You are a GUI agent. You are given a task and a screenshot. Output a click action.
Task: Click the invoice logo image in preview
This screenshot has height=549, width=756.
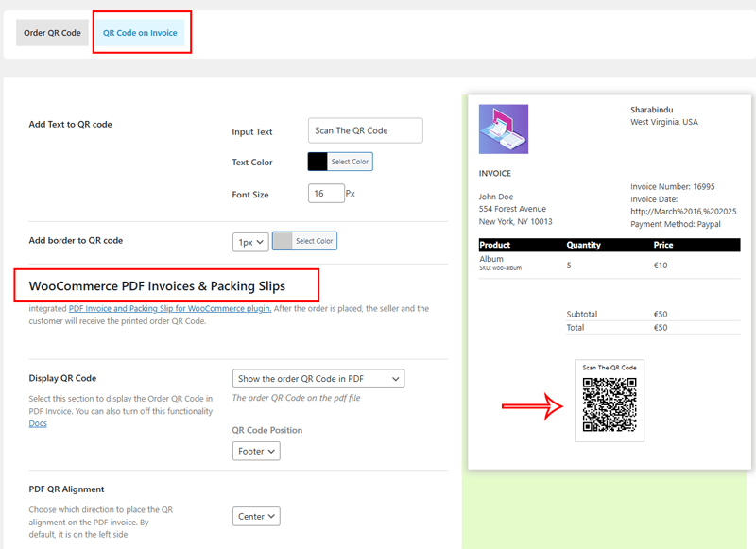coord(504,129)
